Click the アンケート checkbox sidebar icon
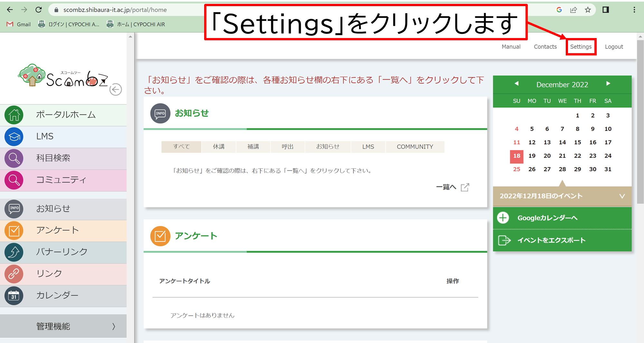Viewport: 644px width, 343px height. pyautogui.click(x=14, y=230)
